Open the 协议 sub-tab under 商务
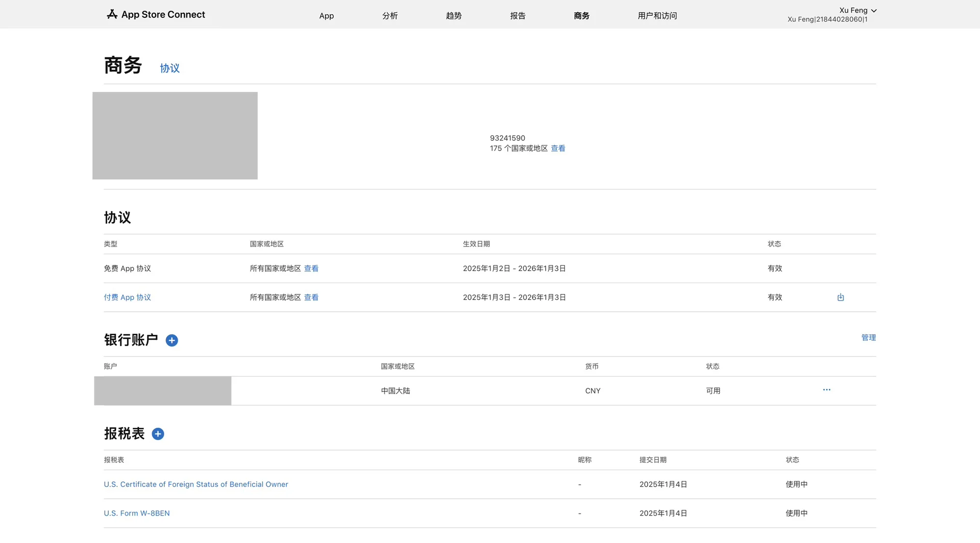The image size is (980, 543). pyautogui.click(x=169, y=68)
